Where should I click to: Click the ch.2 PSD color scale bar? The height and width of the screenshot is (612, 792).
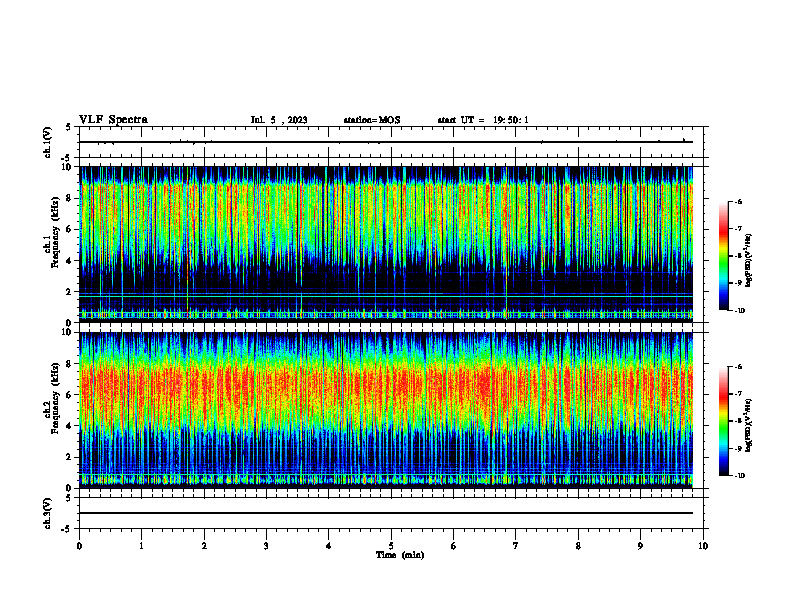(724, 421)
